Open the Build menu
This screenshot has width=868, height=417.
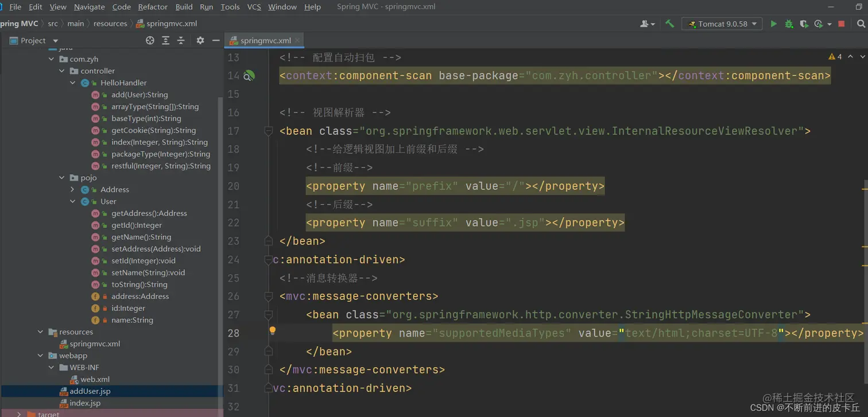pos(184,7)
